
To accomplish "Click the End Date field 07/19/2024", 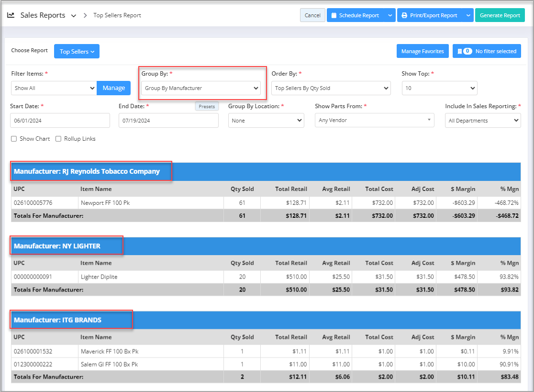I will pos(168,121).
